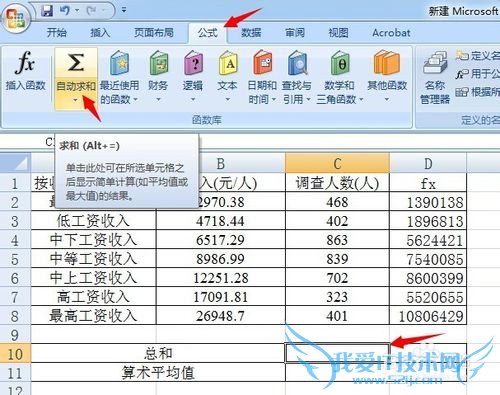
Task: Click the 最高工资收入 cell
Action: (x=93, y=315)
